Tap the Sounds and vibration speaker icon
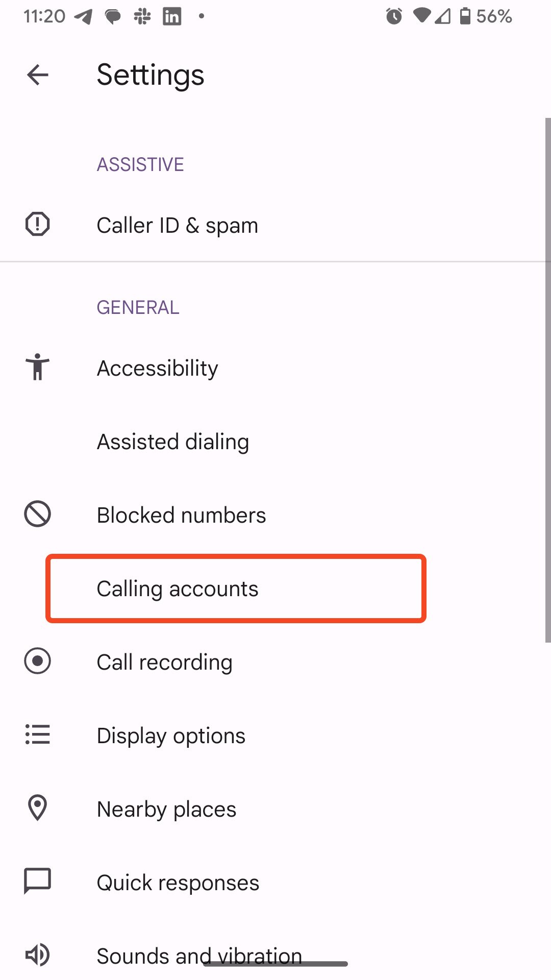Viewport: 551px width, 980px height. coord(37,955)
